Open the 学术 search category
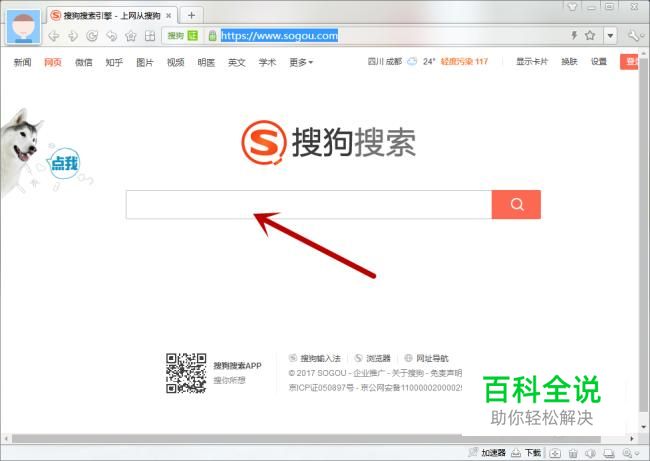This screenshot has height=461, width=650. [x=267, y=62]
